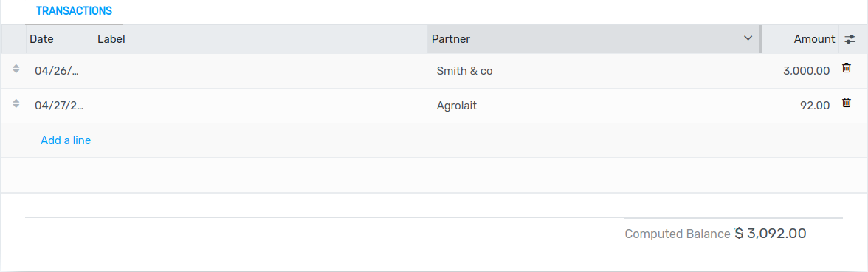Switch to the Transactions tab
The height and width of the screenshot is (272, 868).
click(74, 10)
